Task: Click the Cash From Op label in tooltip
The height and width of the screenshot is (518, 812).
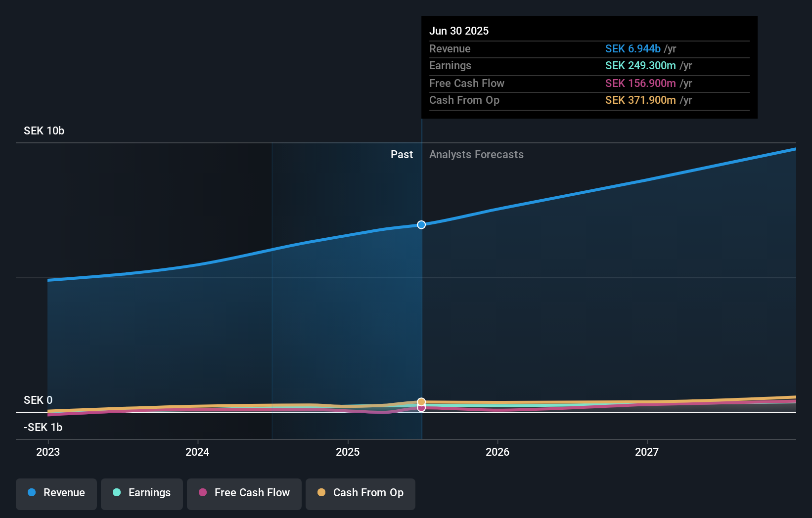Action: (464, 100)
